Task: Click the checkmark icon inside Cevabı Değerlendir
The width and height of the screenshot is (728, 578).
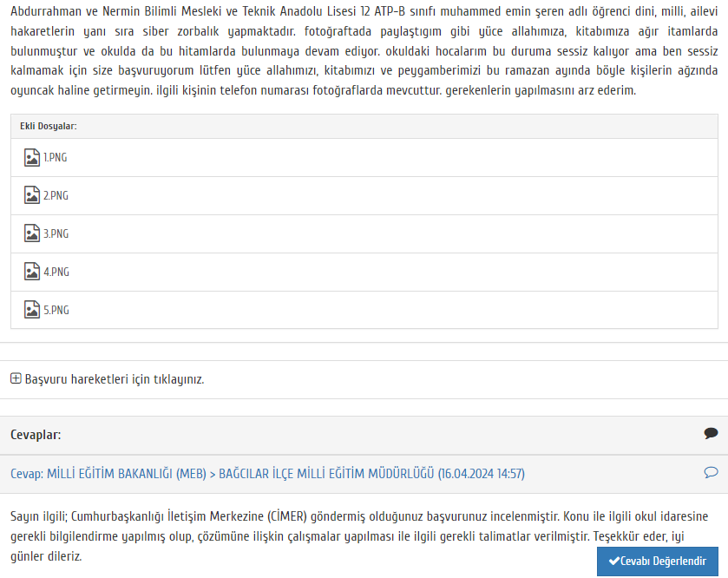Action: 613,561
